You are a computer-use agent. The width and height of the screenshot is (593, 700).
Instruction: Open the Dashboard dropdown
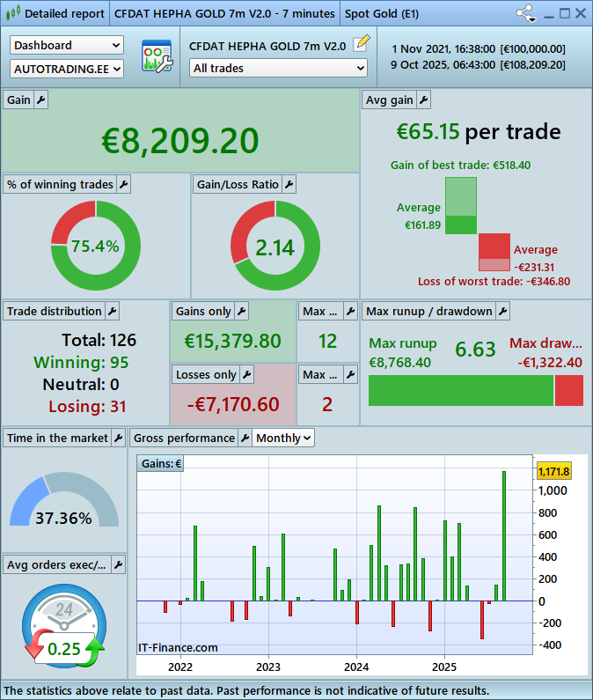point(67,45)
